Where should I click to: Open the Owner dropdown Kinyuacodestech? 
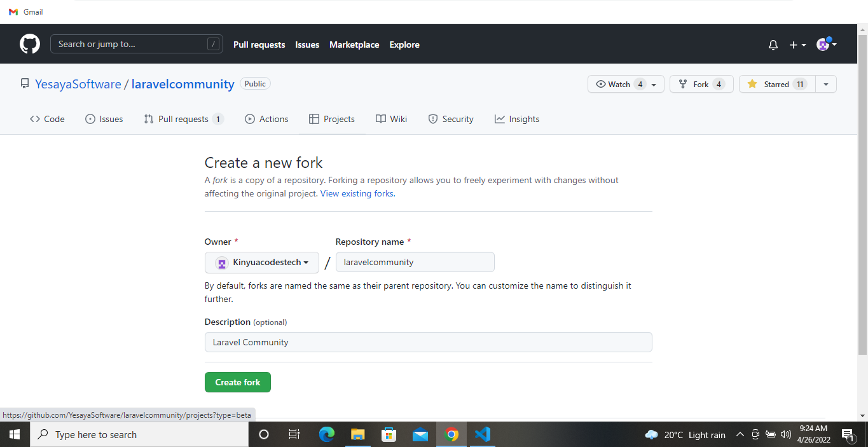click(262, 263)
